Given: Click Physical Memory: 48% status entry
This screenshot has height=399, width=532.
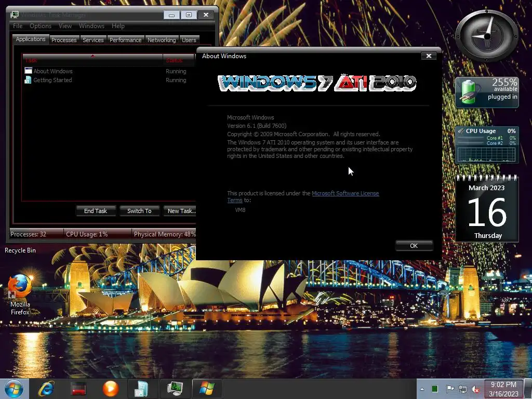Looking at the screenshot, I should (165, 234).
